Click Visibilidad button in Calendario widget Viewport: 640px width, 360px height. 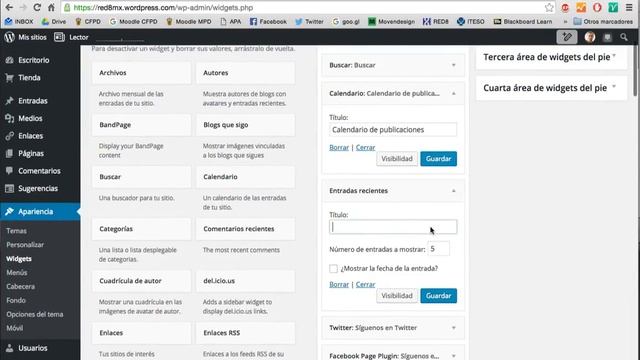(397, 159)
